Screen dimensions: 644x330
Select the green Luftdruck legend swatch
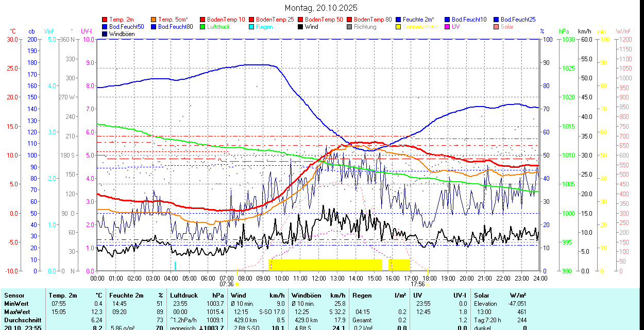point(203,27)
